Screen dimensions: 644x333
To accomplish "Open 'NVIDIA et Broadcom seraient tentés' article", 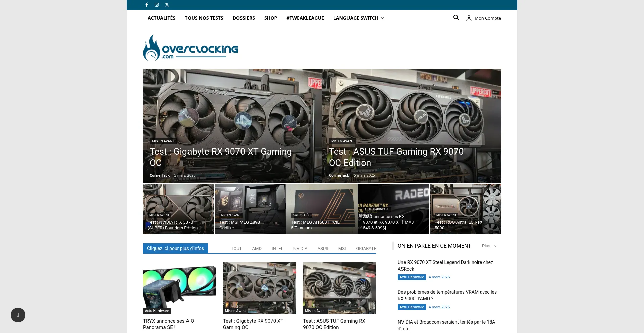I will click(446, 325).
